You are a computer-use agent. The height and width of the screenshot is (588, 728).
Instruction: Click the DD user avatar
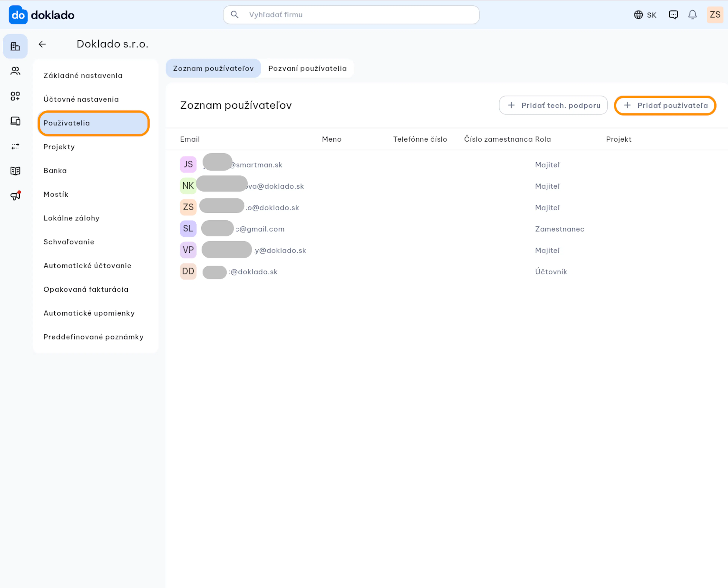[188, 271]
